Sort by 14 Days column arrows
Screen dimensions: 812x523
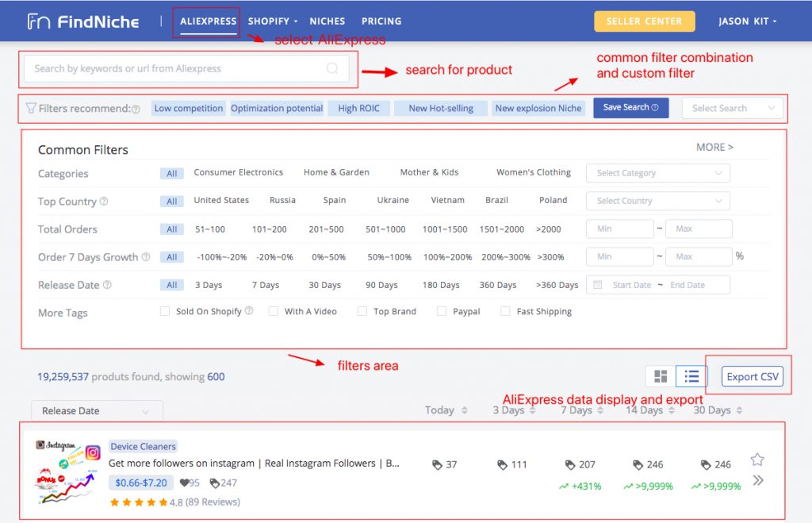click(x=671, y=410)
